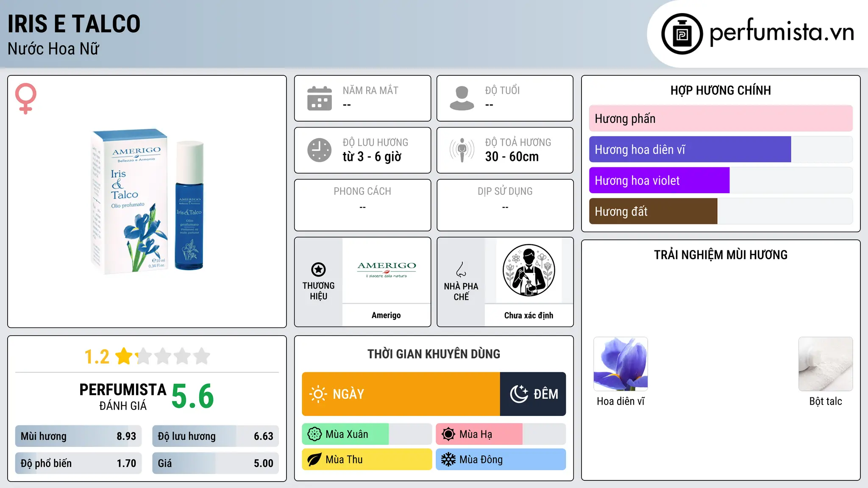
Task: Click the dark Đêm nighttime bar
Action: (x=533, y=394)
